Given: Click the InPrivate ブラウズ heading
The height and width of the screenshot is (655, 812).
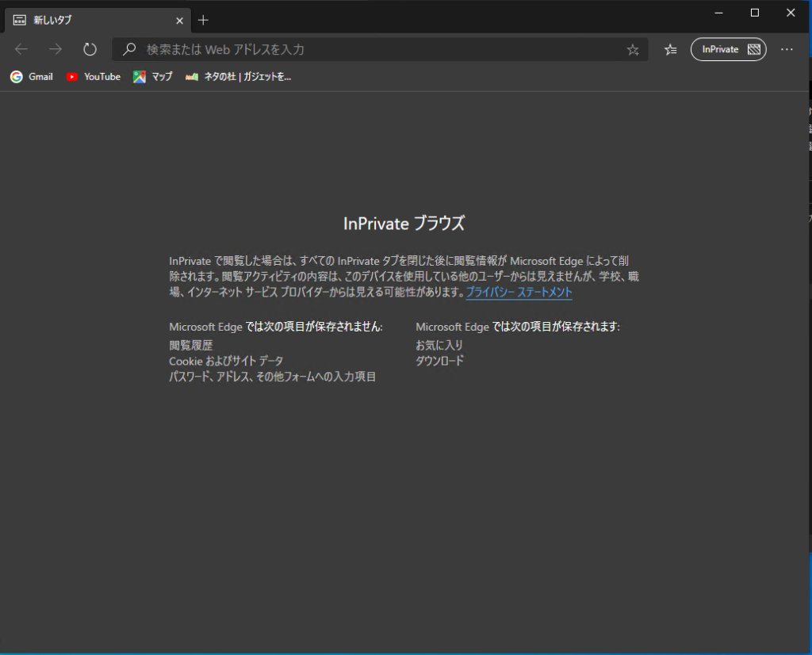Looking at the screenshot, I should coord(404,223).
